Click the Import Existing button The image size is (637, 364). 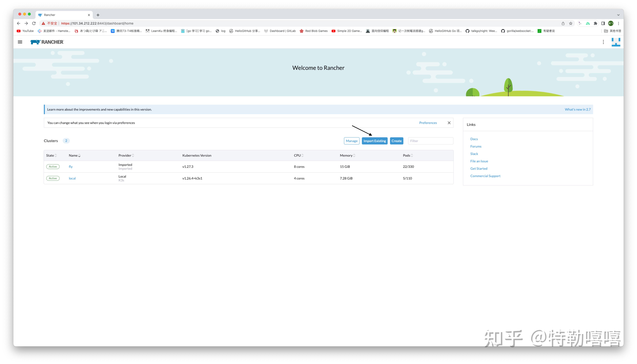coord(375,141)
